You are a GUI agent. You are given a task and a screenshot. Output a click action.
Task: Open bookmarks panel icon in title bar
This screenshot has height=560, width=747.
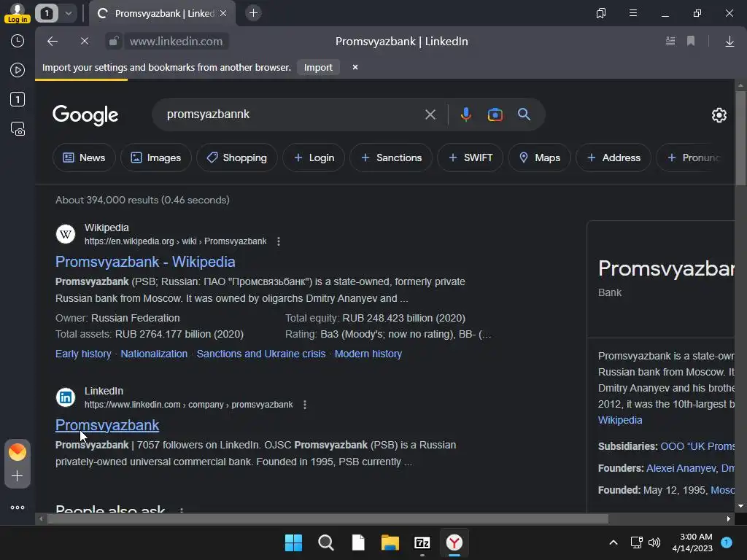pyautogui.click(x=601, y=13)
